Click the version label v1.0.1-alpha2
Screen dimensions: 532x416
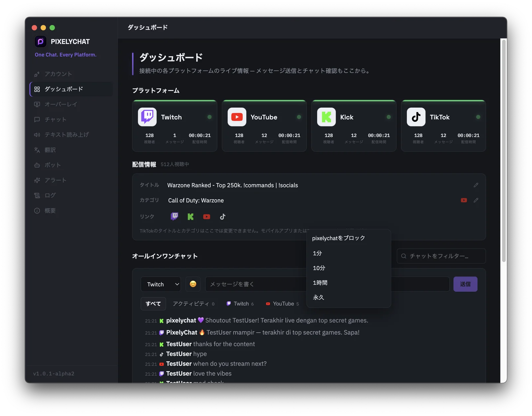coord(54,374)
